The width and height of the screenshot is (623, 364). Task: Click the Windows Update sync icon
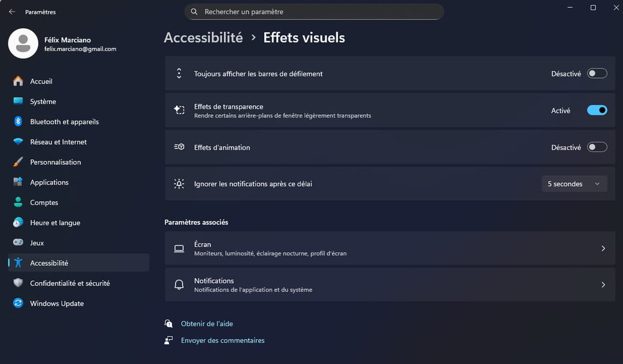coord(18,303)
